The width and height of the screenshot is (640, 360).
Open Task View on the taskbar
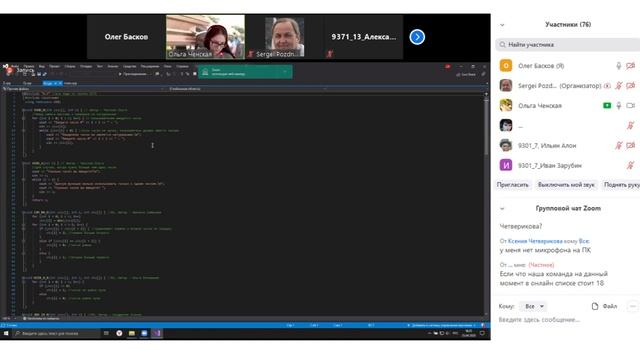(x=106, y=333)
